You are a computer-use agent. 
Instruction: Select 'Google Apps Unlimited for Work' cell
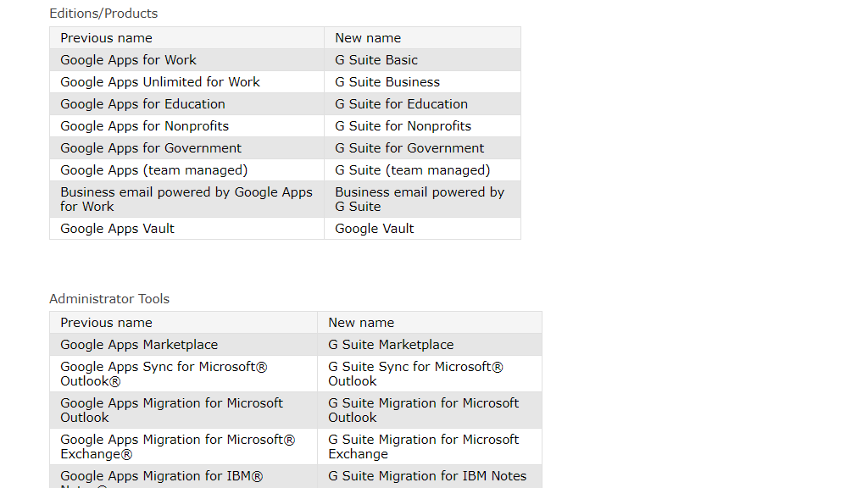point(186,82)
